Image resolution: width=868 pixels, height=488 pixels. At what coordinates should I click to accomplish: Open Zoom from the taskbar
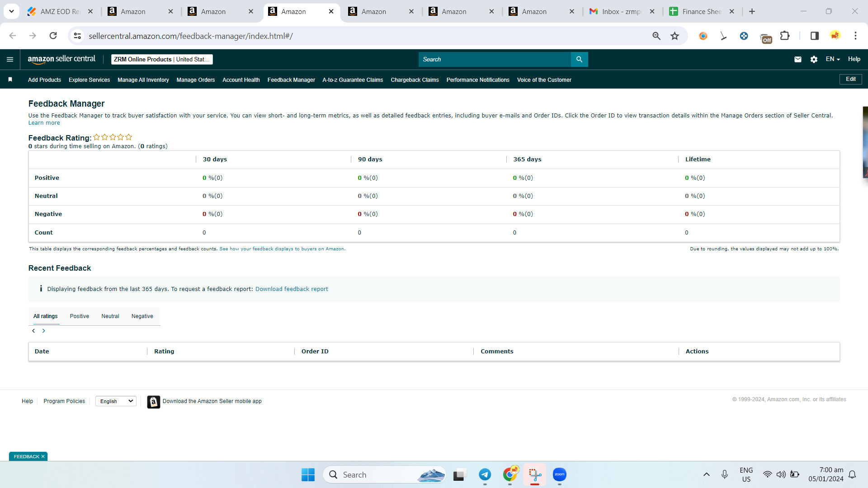tap(559, 475)
